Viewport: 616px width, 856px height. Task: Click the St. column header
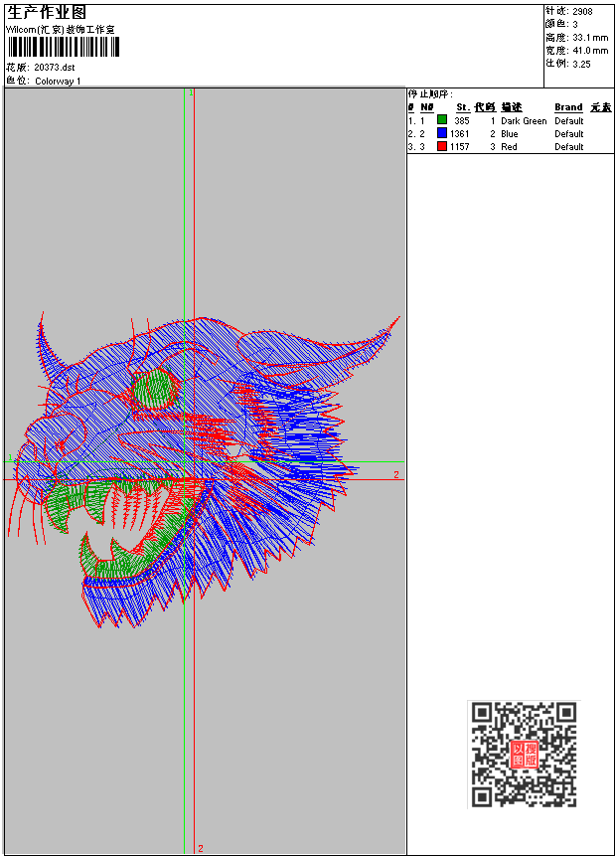[463, 107]
